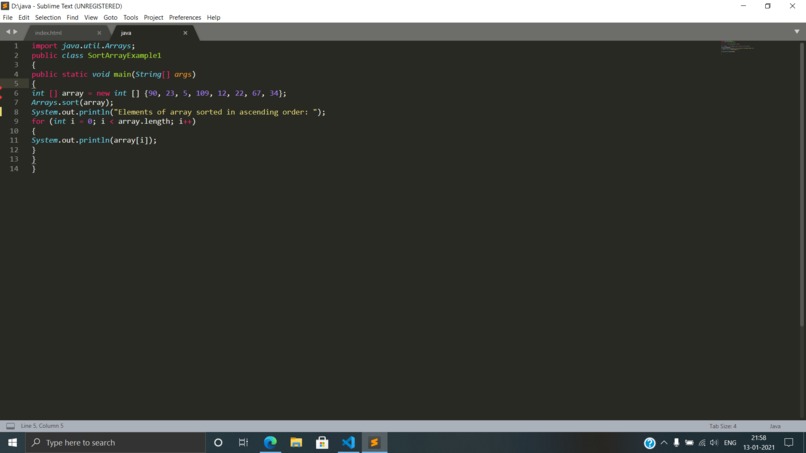The width and height of the screenshot is (806, 453).
Task: Check battery status tray icon
Action: point(689,443)
